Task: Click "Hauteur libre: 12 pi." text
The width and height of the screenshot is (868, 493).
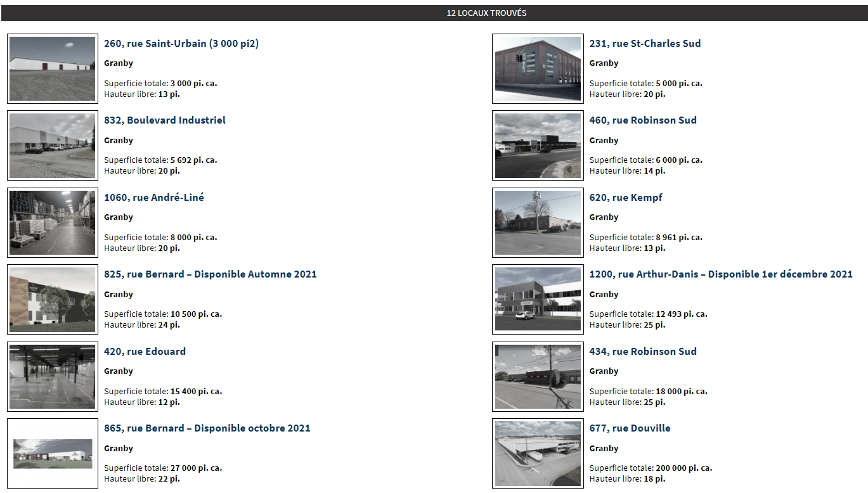Action: click(x=142, y=402)
